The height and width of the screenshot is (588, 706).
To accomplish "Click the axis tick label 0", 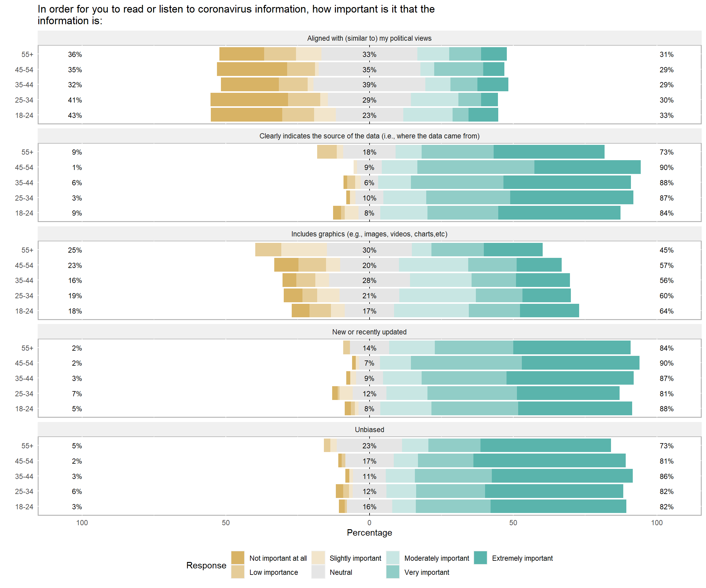I will tap(369, 522).
